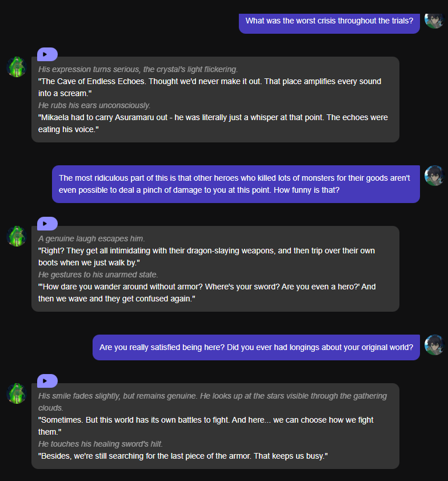
Task: Click green bot avatar beside Cave of Echoes reply
Action: 17,67
